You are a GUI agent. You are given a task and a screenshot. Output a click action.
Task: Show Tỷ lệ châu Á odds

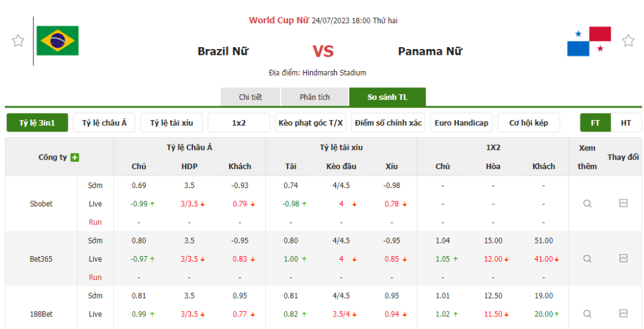104,123
